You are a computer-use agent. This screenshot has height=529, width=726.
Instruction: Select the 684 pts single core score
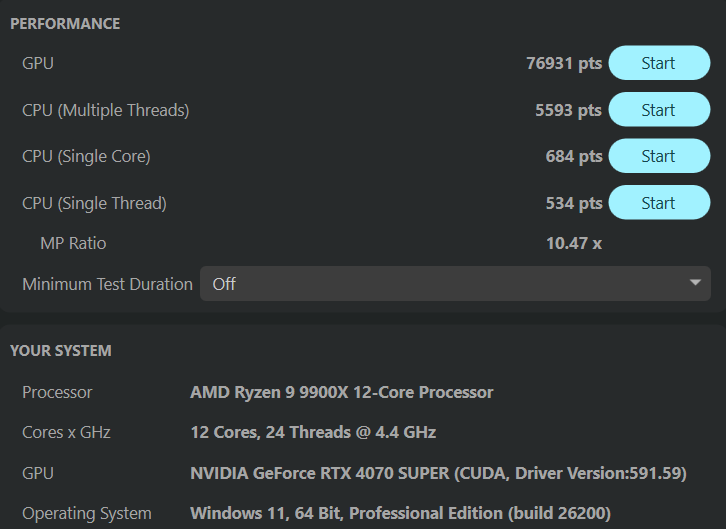pyautogui.click(x=574, y=156)
